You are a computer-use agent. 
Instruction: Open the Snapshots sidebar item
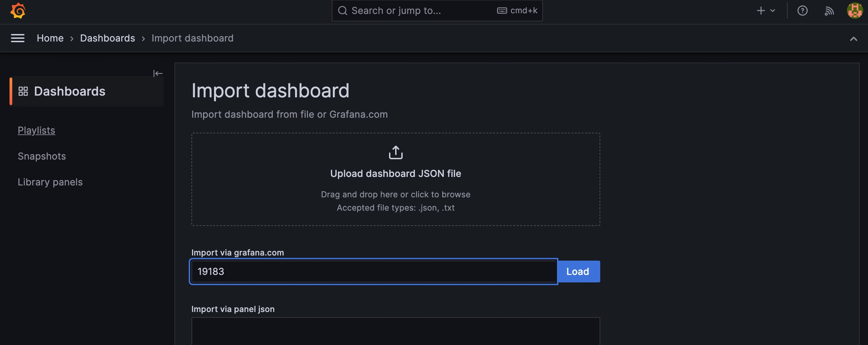(42, 156)
